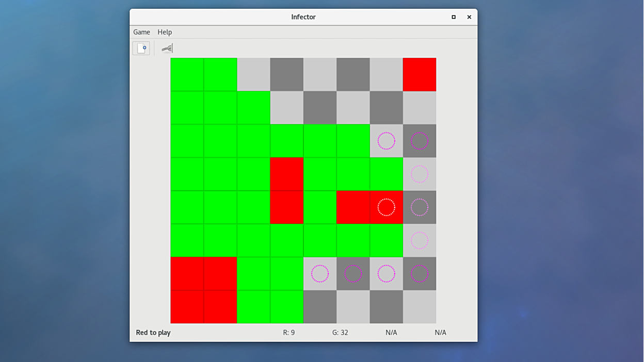
Task: Select the red piece with white dotted ring
Action: 387,207
